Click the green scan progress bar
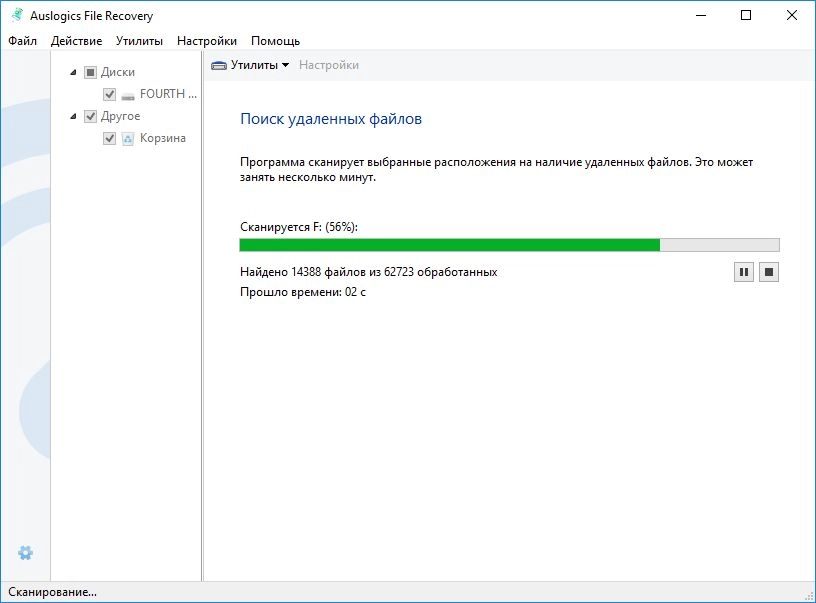816x603 pixels. 509,245
